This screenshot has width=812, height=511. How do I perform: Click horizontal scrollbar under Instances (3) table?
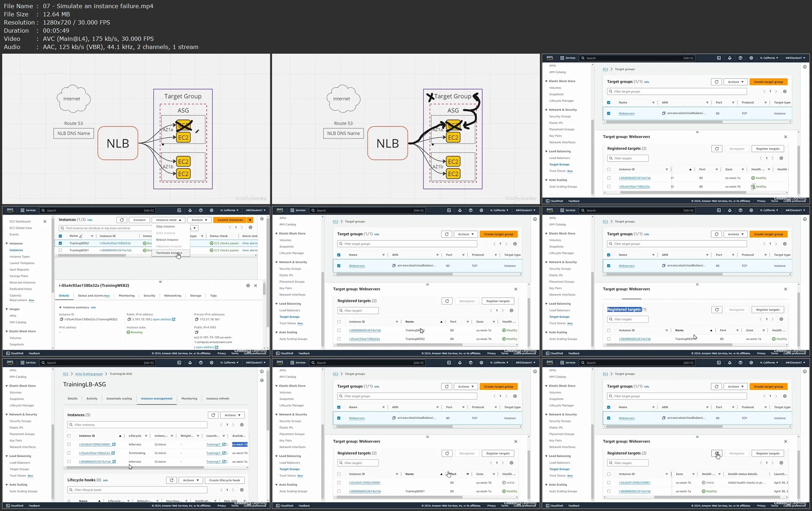pos(135,468)
